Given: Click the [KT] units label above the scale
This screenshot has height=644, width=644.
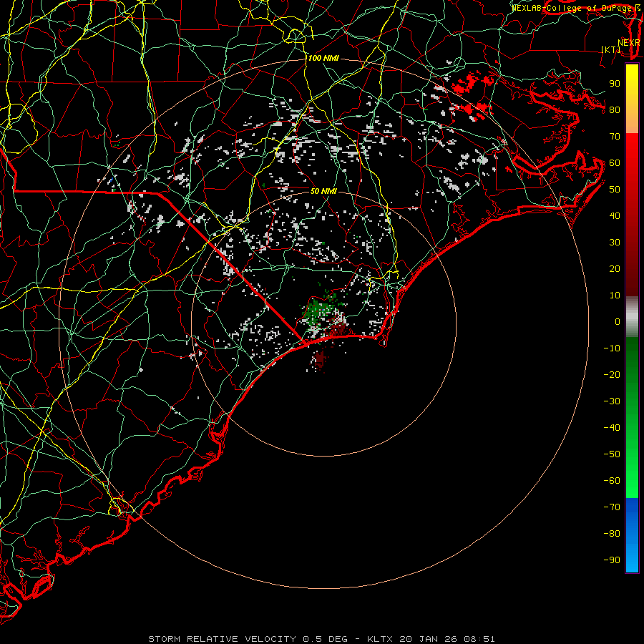Looking at the screenshot, I should pos(611,49).
